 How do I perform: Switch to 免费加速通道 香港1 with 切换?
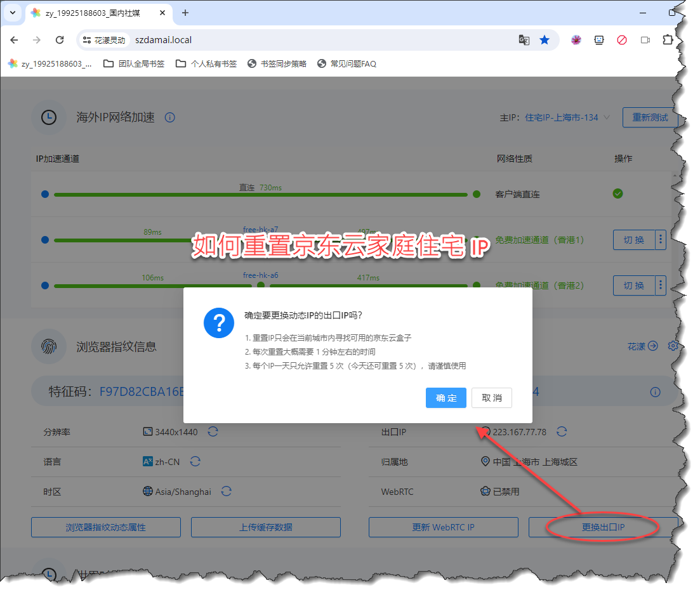click(x=633, y=240)
